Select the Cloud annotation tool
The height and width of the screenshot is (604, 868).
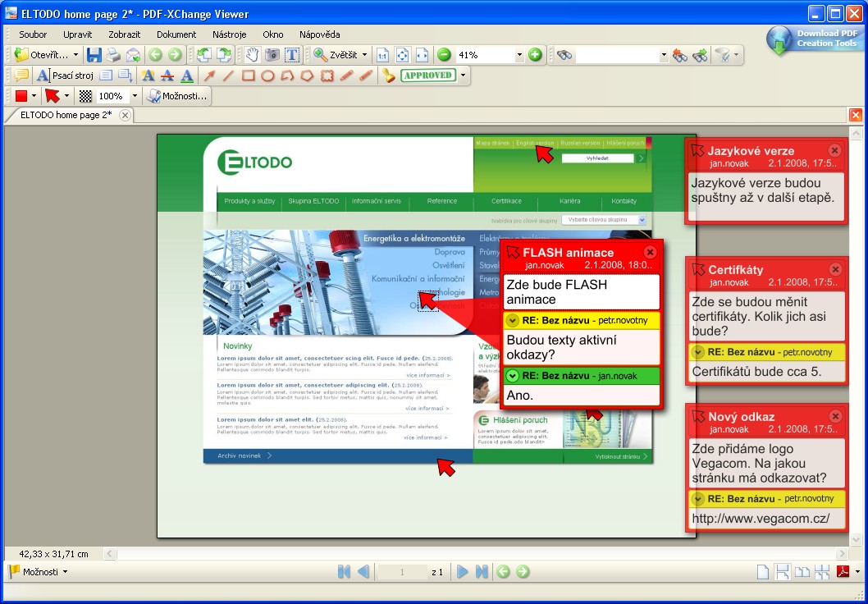point(327,75)
